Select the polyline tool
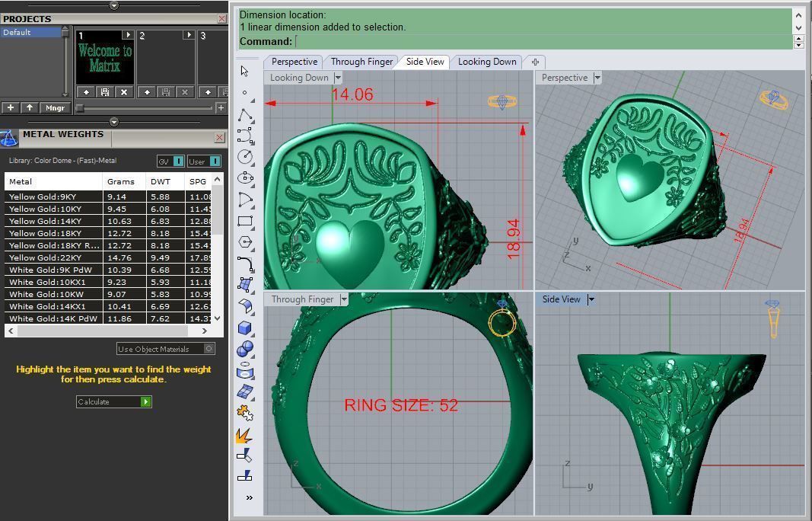812x521 pixels. point(245,115)
